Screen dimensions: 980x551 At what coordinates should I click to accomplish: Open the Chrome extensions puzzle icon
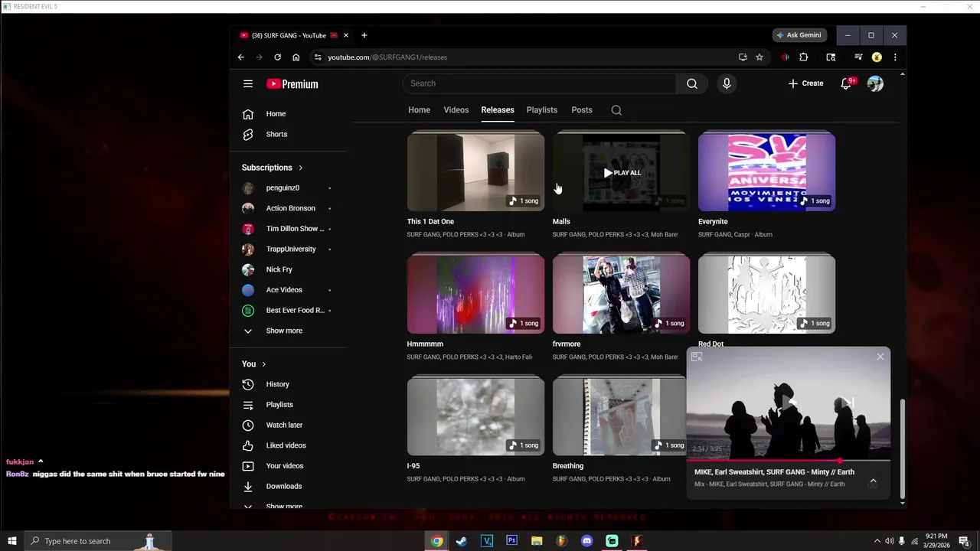click(803, 57)
